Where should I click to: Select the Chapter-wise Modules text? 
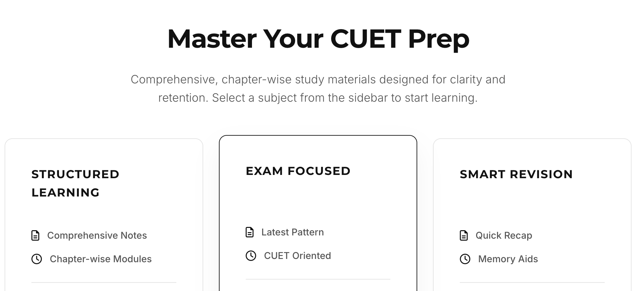[100, 259]
